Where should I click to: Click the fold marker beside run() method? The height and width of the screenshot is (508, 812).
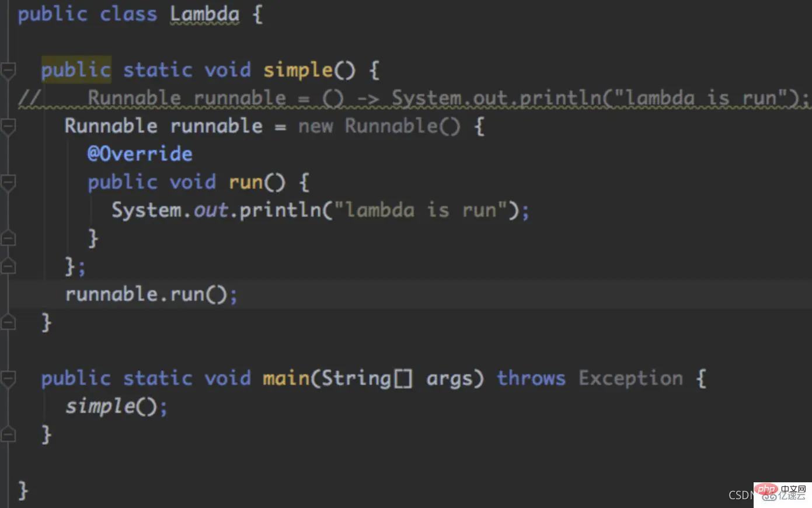point(8,182)
